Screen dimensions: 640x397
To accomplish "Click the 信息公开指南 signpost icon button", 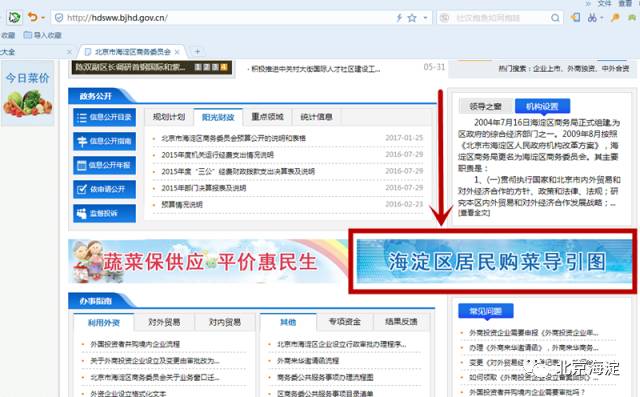I will click(104, 141).
